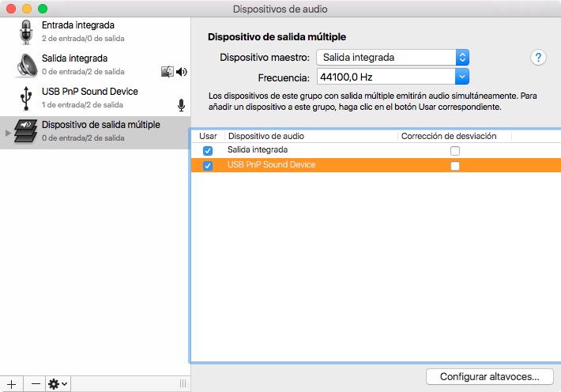561x392 pixels.
Task: Click the speaker output indicator on Salida integrada
Action: click(x=182, y=72)
